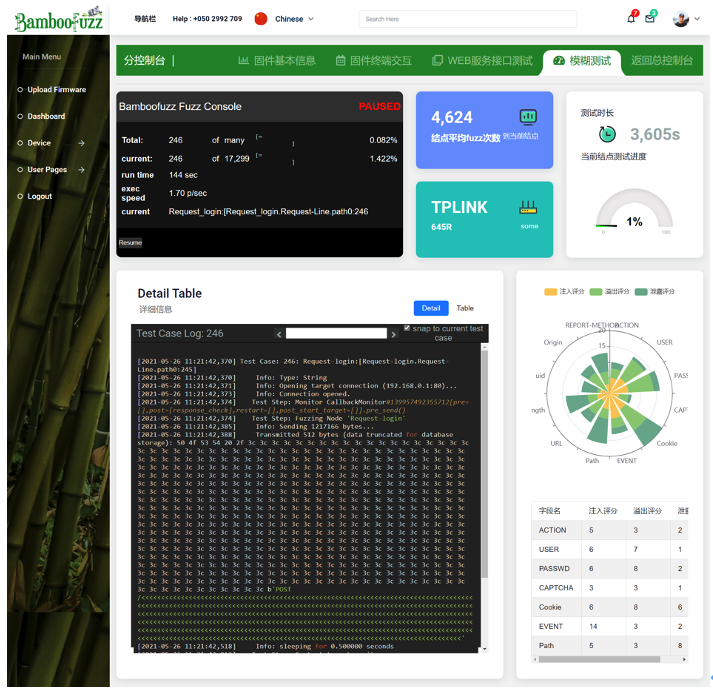The width and height of the screenshot is (713, 689).
Task: Open the mail envelope icon
Action: click(x=650, y=19)
